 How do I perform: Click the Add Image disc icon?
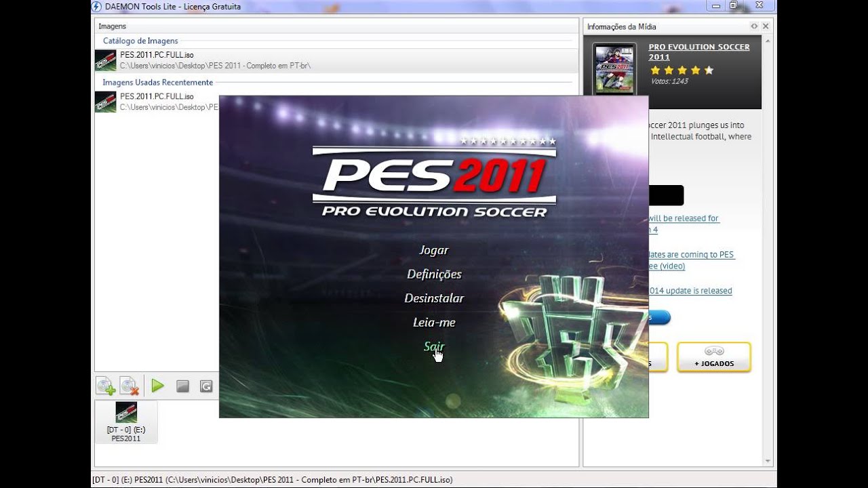point(106,386)
